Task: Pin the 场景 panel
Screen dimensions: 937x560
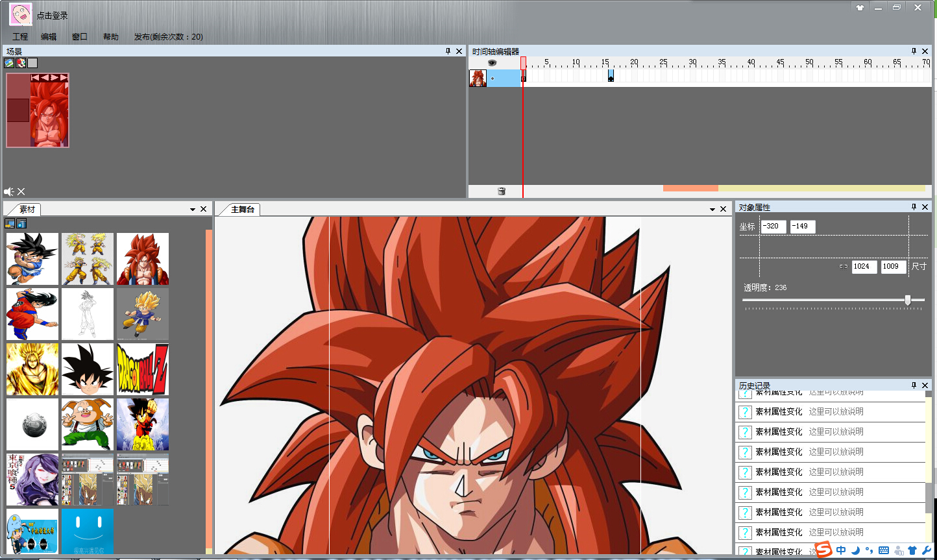Action: pyautogui.click(x=448, y=51)
